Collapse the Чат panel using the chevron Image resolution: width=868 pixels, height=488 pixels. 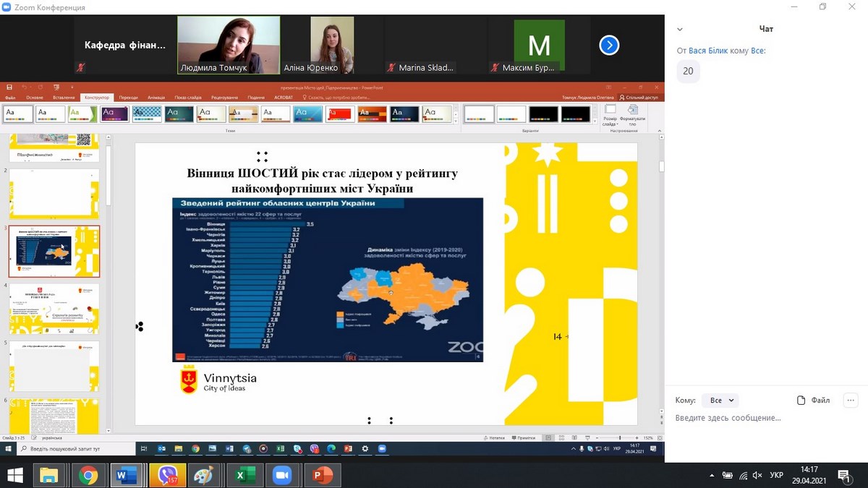(x=679, y=30)
